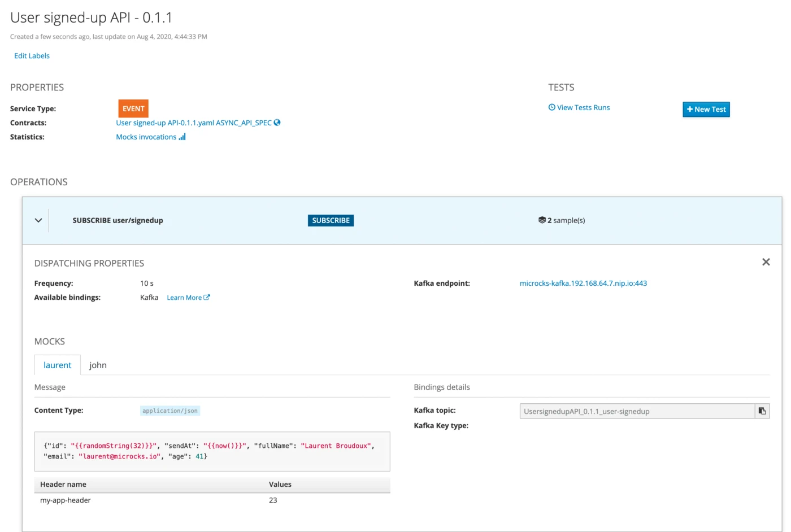This screenshot has height=532, width=791.
Task: Close the operation details with the X
Action: (x=766, y=262)
